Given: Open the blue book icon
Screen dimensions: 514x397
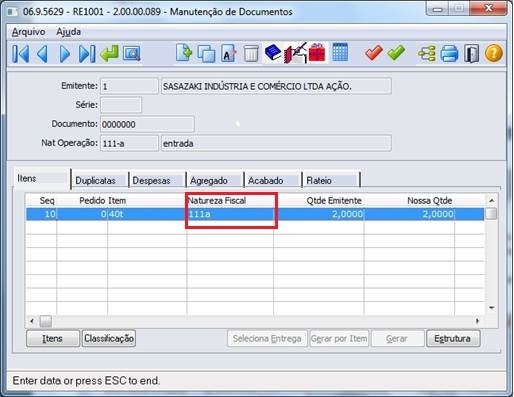Looking at the screenshot, I should [273, 53].
